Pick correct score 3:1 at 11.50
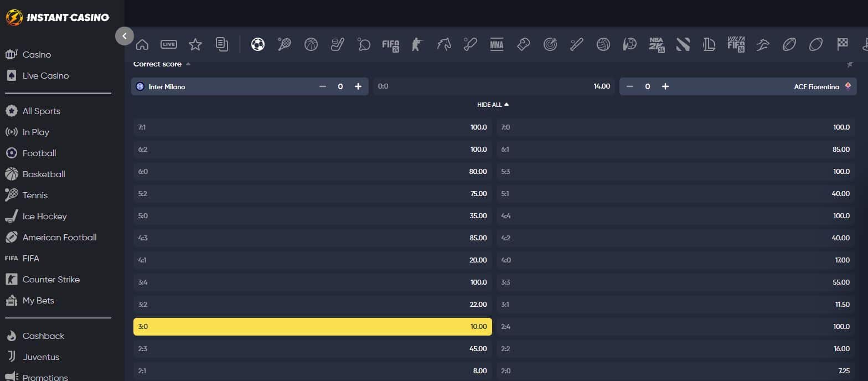Screen dimensions: 868x381 pyautogui.click(x=675, y=305)
